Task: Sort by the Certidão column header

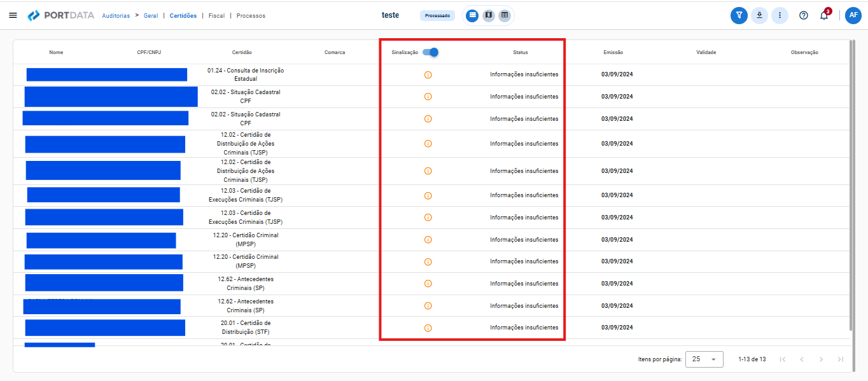Action: pos(242,52)
